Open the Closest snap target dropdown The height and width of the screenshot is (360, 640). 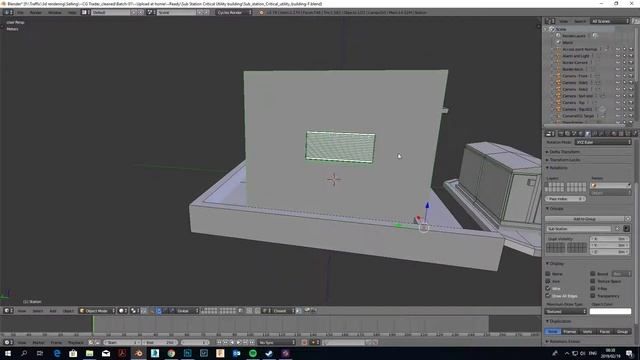click(x=283, y=311)
